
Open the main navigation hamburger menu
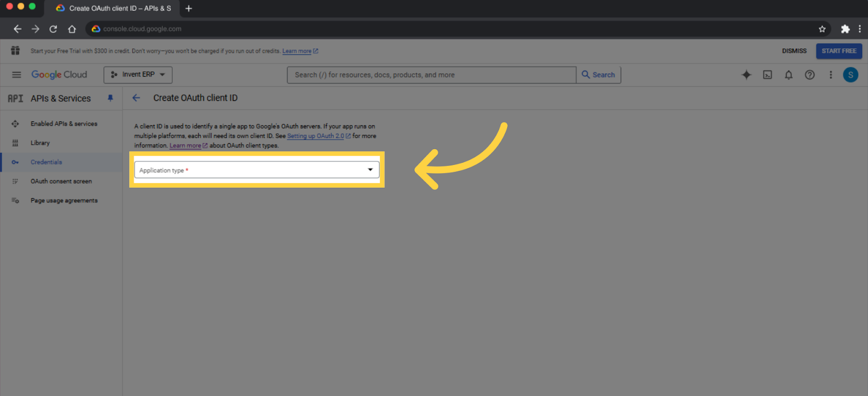point(16,75)
